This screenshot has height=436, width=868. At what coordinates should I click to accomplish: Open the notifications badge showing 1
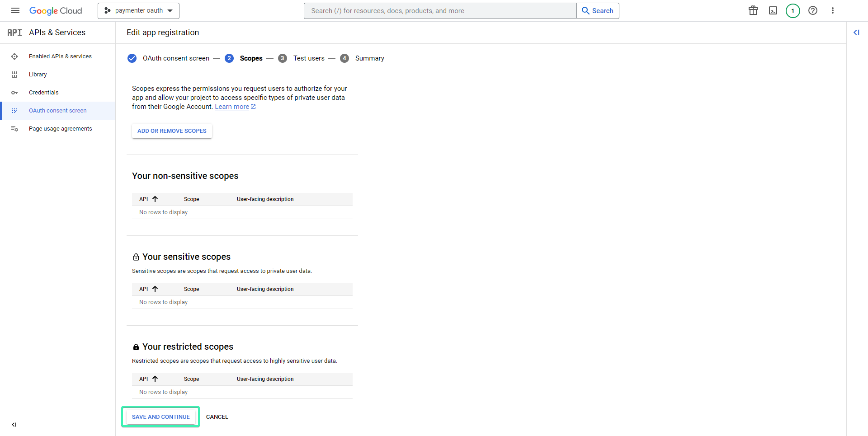pos(793,10)
